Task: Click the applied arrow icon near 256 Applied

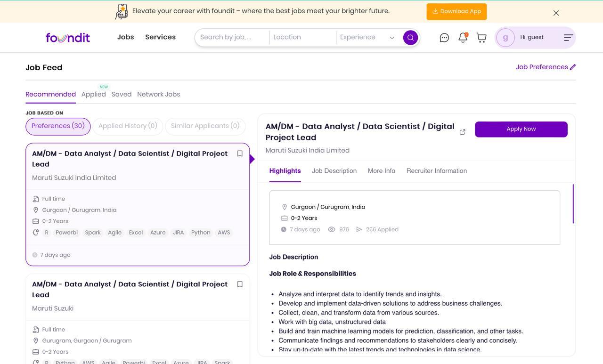Action: 359,229
